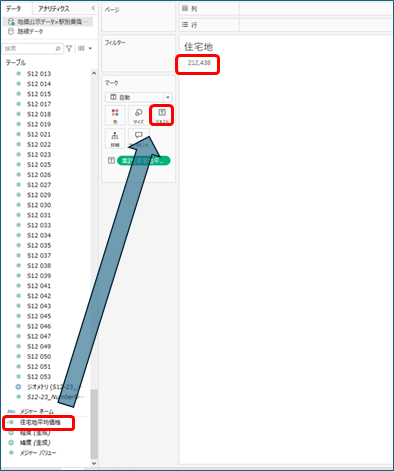Open the view options dropdown arrow
This screenshot has width=394, height=471.
[90, 49]
